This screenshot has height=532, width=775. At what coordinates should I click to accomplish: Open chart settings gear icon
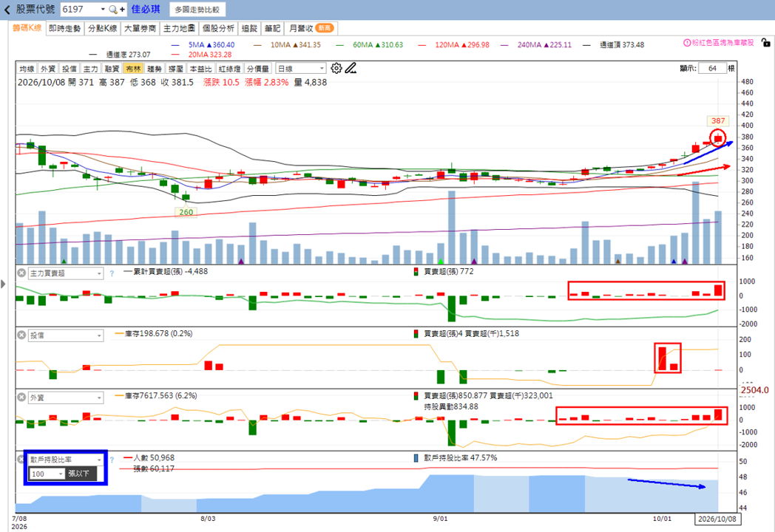[x=336, y=68]
